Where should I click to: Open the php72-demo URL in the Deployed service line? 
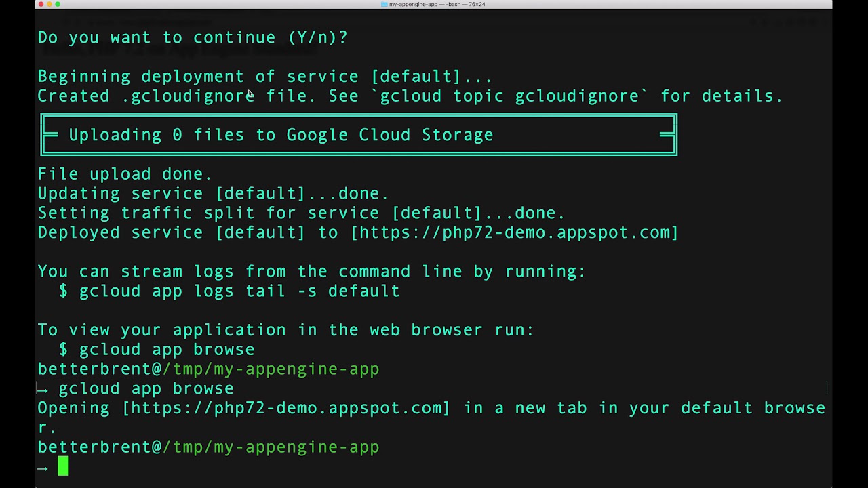(515, 232)
